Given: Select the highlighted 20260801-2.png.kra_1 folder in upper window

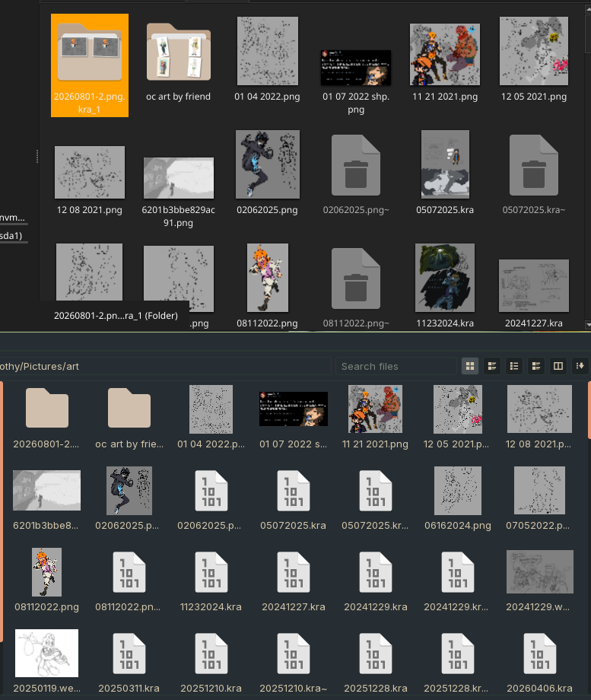Looking at the screenshot, I should click(x=90, y=65).
